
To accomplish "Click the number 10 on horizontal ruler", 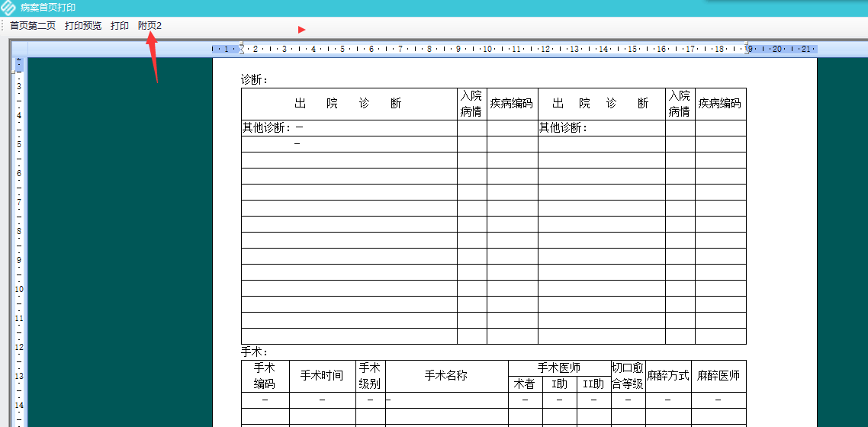I will click(x=487, y=50).
